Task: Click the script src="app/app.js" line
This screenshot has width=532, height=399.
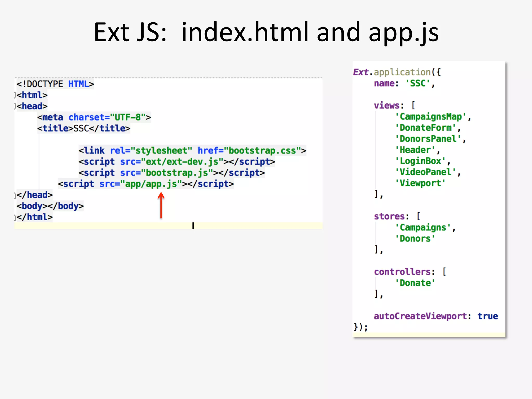Action: point(146,184)
